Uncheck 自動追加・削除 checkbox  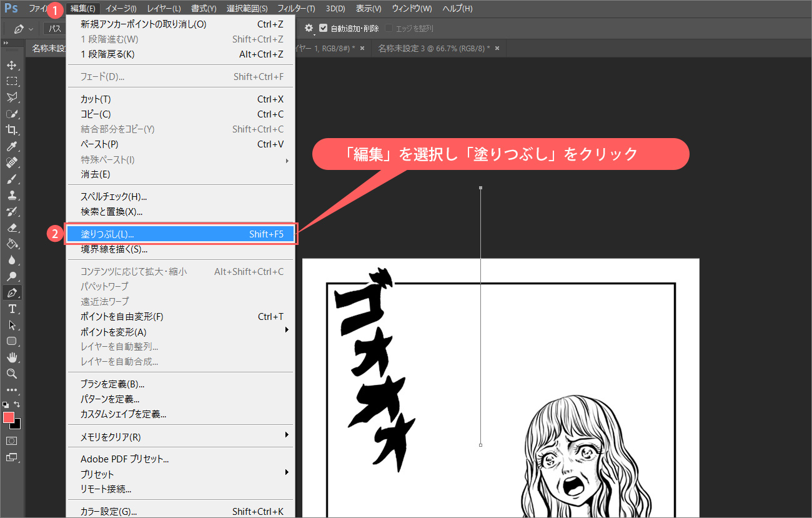(323, 28)
